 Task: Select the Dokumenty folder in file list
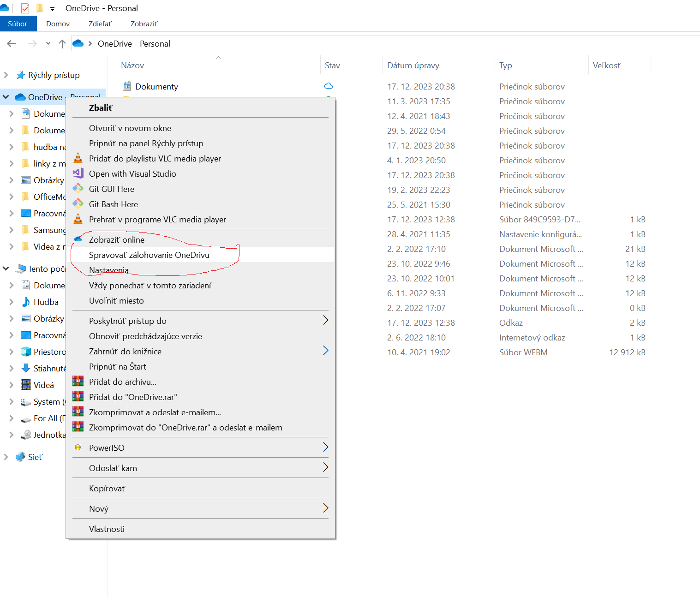coord(156,86)
